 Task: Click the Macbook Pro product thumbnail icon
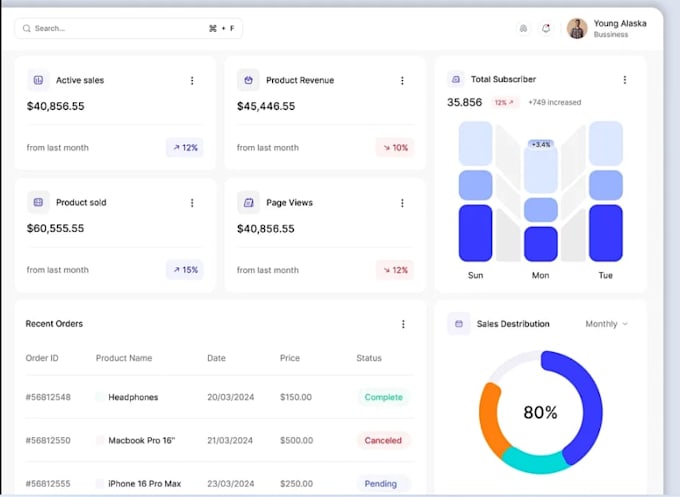point(100,440)
